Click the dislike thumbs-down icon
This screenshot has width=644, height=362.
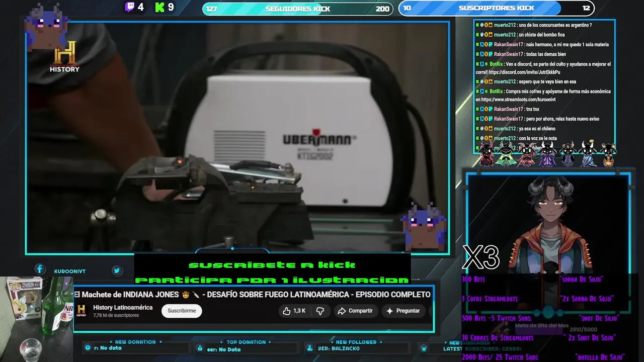[320, 311]
